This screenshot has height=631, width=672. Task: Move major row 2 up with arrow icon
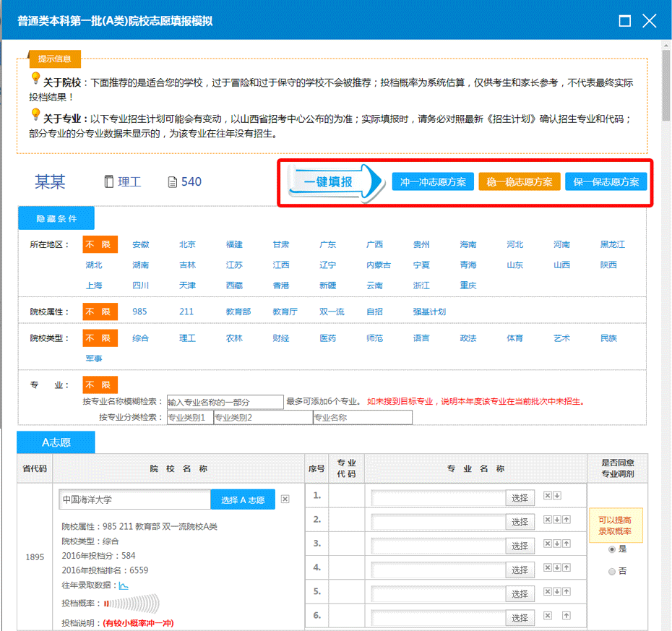pyautogui.click(x=567, y=520)
